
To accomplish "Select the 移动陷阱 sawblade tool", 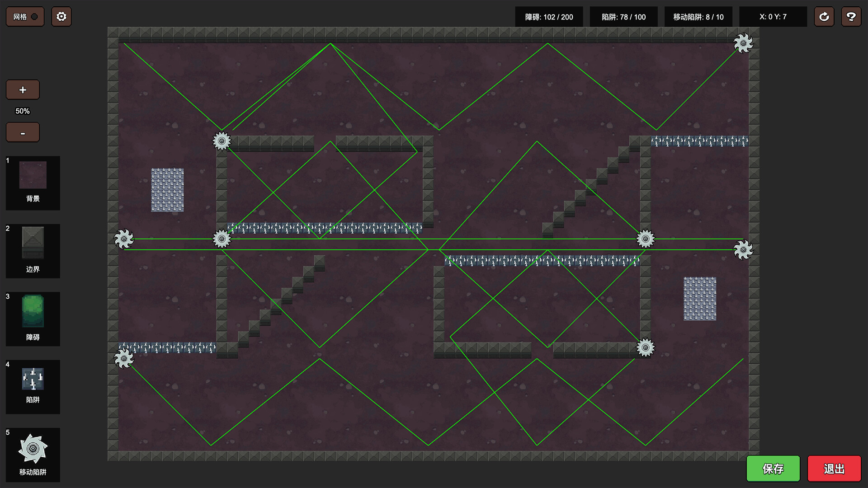I will 33,454.
